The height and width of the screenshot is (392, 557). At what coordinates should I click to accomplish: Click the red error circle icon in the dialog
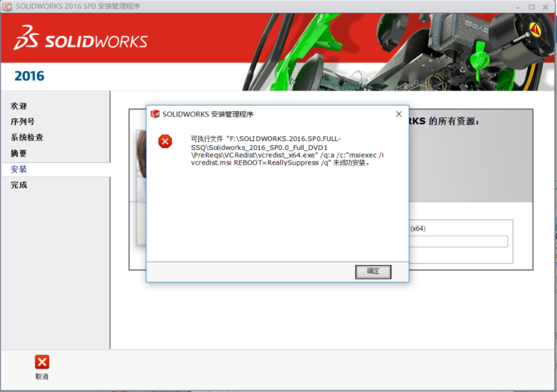pos(165,140)
